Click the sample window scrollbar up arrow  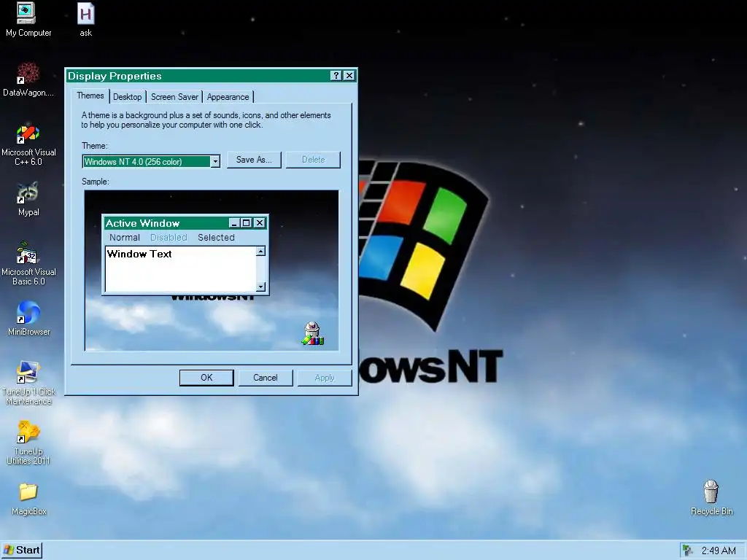(x=260, y=252)
